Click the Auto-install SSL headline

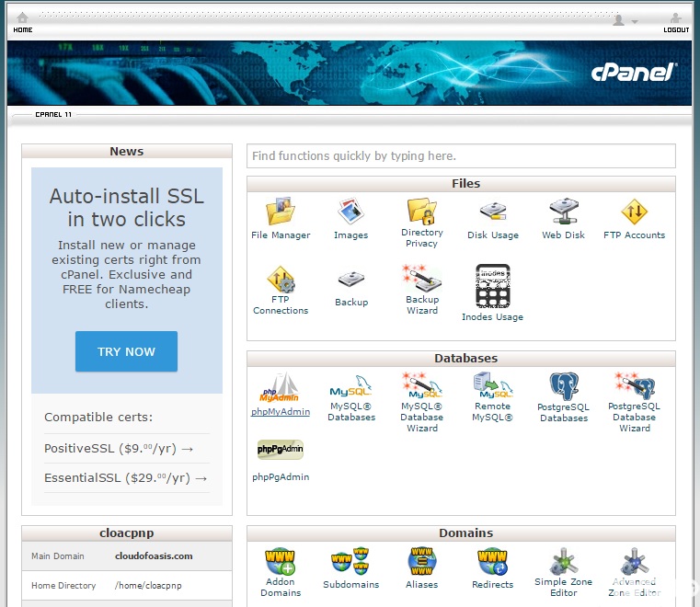(127, 208)
